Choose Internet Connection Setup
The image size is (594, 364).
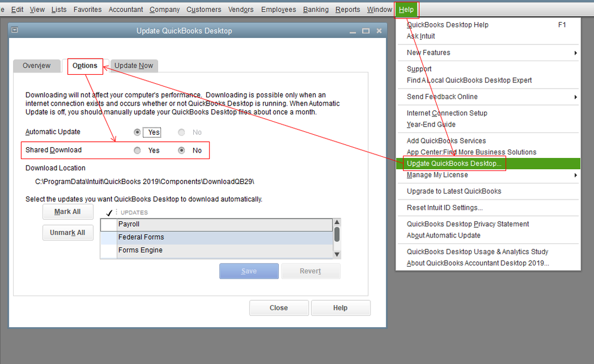pyautogui.click(x=488, y=113)
